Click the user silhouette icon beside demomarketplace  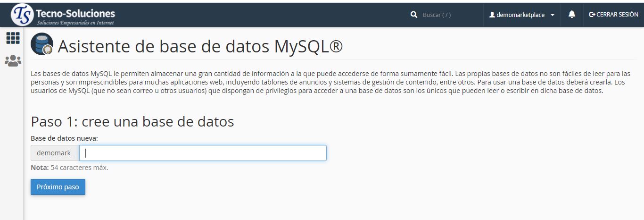pos(492,15)
